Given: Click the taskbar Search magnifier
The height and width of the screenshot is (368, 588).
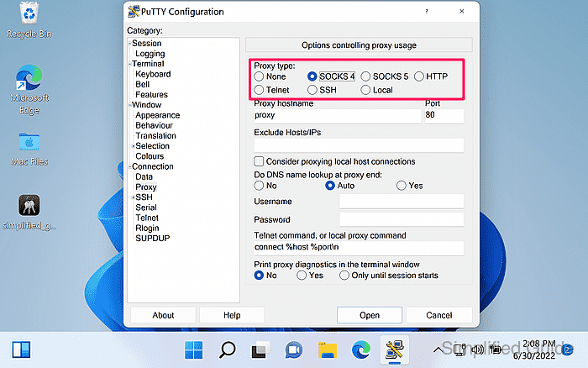Looking at the screenshot, I should 228,350.
